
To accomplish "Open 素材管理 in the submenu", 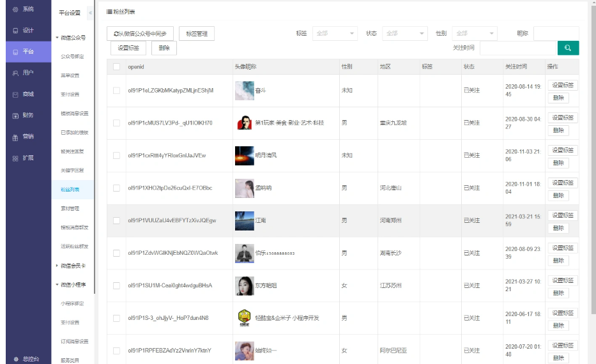I will coord(70,209).
